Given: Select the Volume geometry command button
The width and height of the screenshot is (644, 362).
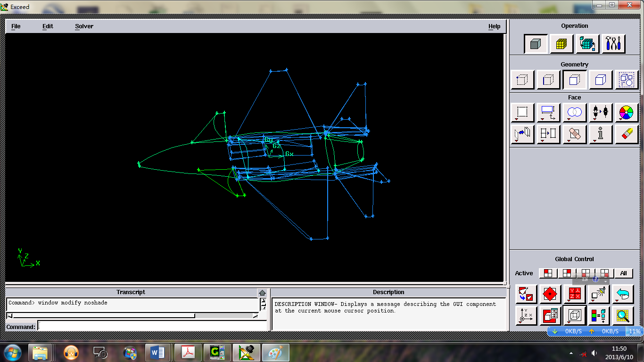Looking at the screenshot, I should (x=600, y=80).
